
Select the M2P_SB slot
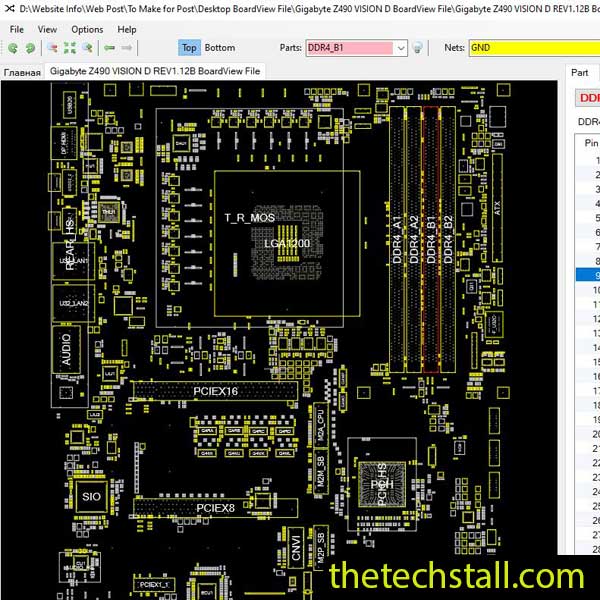[321, 548]
